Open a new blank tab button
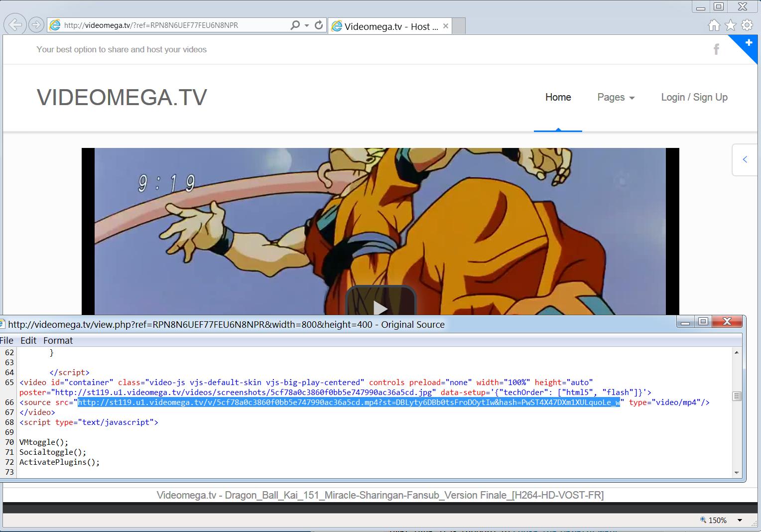Image resolution: width=761 pixels, height=532 pixels. click(459, 26)
